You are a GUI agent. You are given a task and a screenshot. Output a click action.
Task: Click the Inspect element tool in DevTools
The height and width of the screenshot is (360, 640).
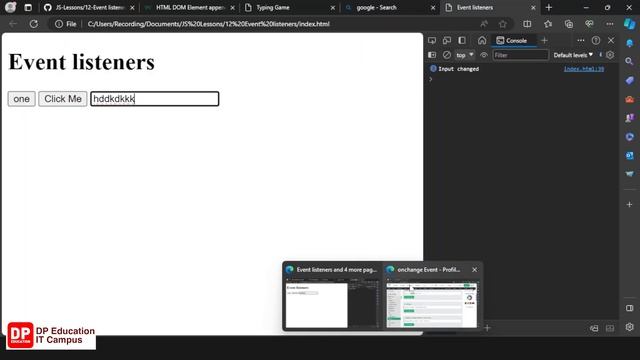432,40
